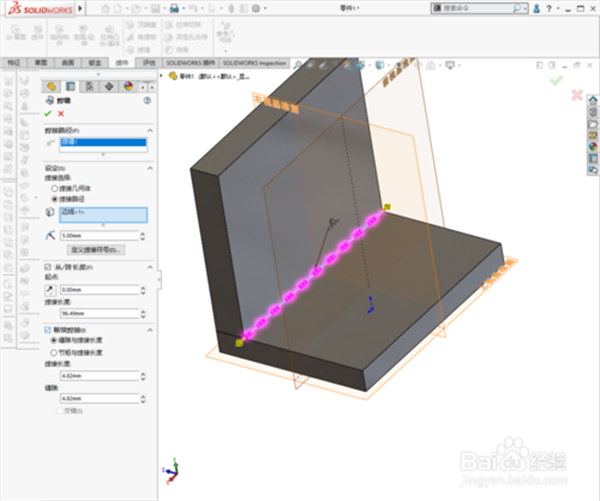
Task: Collapse the 设定 section using its chevron
Action: 149,168
